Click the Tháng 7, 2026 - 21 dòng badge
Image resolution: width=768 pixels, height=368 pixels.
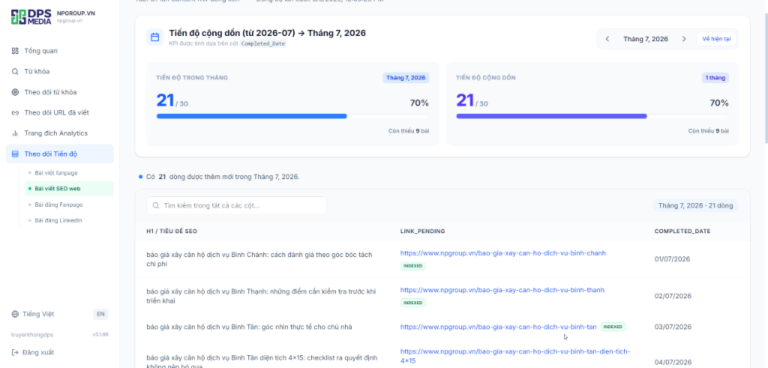click(x=696, y=206)
